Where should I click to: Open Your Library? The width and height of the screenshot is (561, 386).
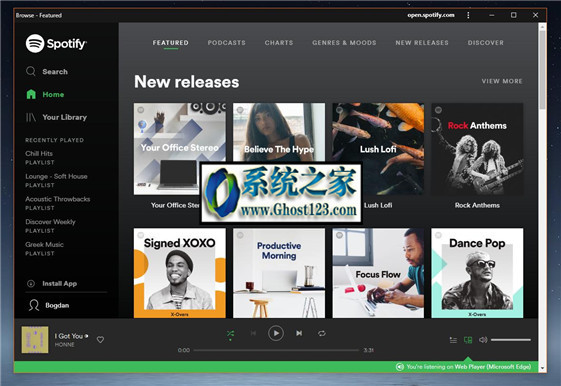[x=57, y=117]
